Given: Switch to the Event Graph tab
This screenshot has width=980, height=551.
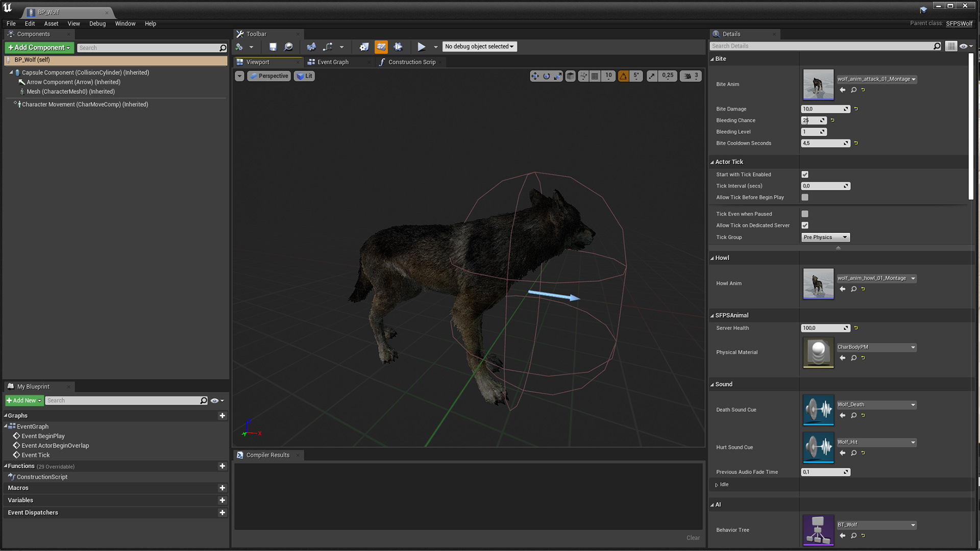Looking at the screenshot, I should pos(332,62).
